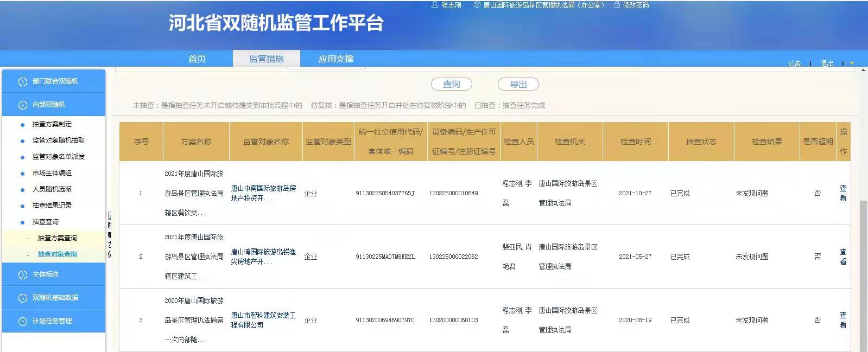The width and height of the screenshot is (868, 352).
Task: Click the user icon beside 程志刚
Action: pos(434,5)
